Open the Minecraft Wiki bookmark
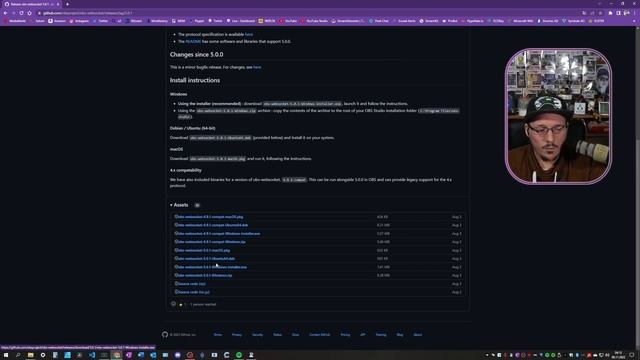The image size is (640, 360). (x=521, y=21)
